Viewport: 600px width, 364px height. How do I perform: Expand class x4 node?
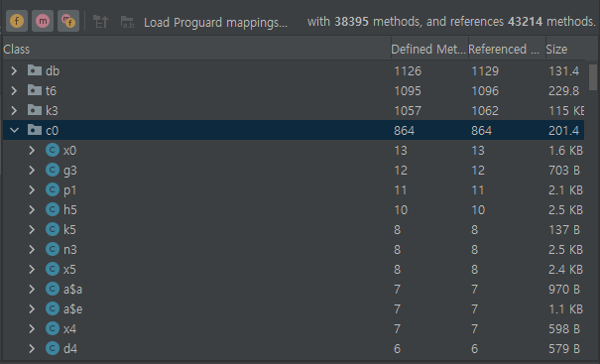point(32,328)
